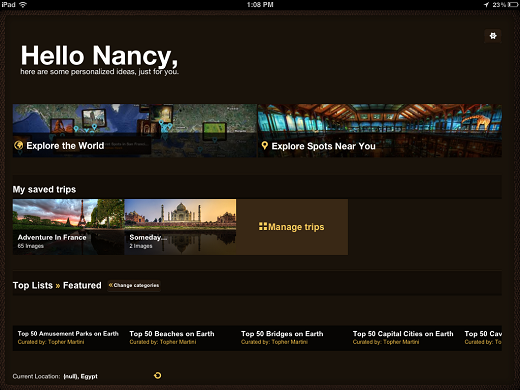Open Top 50 Beaches on Earth list
Image resolution: width=520 pixels, height=390 pixels.
pos(180,338)
